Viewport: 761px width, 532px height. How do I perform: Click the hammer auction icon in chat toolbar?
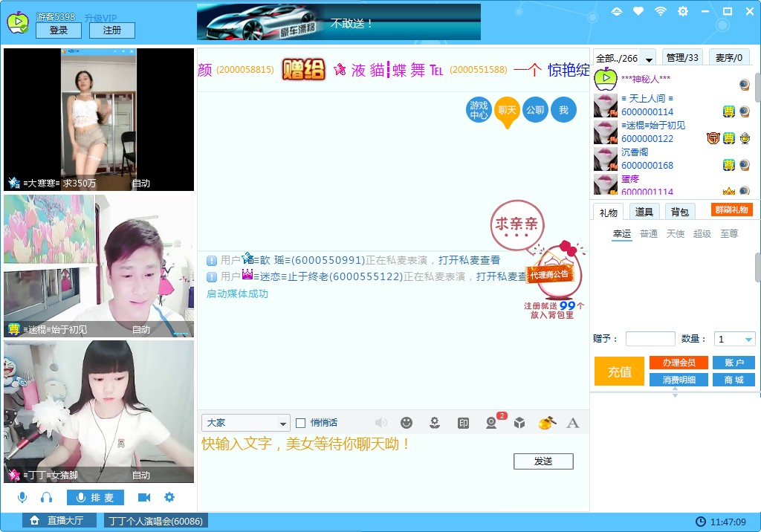coord(546,423)
